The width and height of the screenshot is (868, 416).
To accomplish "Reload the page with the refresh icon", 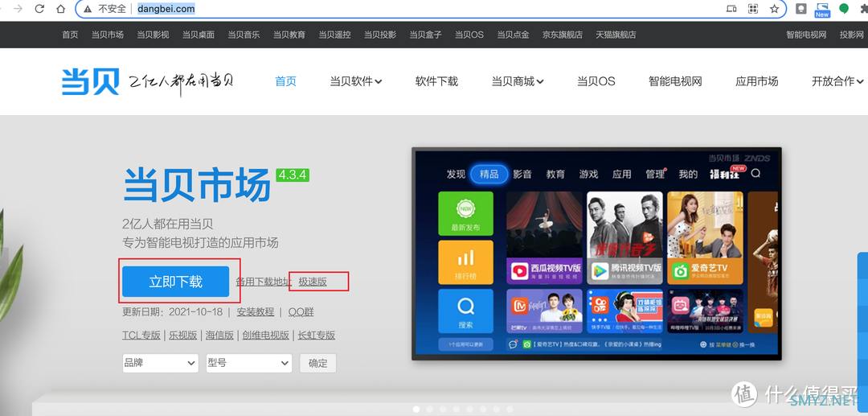I will (x=39, y=9).
